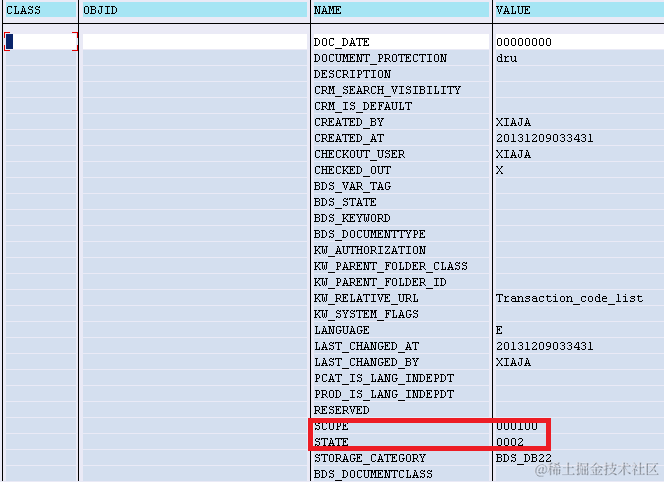Image resolution: width=664 pixels, height=482 pixels.
Task: Select the CRM_SEARCH_VISIBILITY name cell
Action: tap(401, 90)
